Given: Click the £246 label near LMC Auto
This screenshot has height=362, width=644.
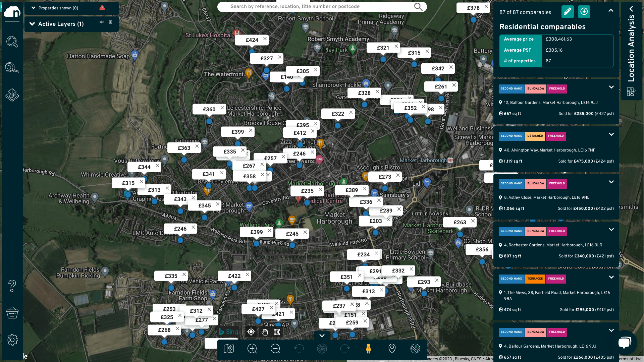Looking at the screenshot, I should pyautogui.click(x=180, y=229).
